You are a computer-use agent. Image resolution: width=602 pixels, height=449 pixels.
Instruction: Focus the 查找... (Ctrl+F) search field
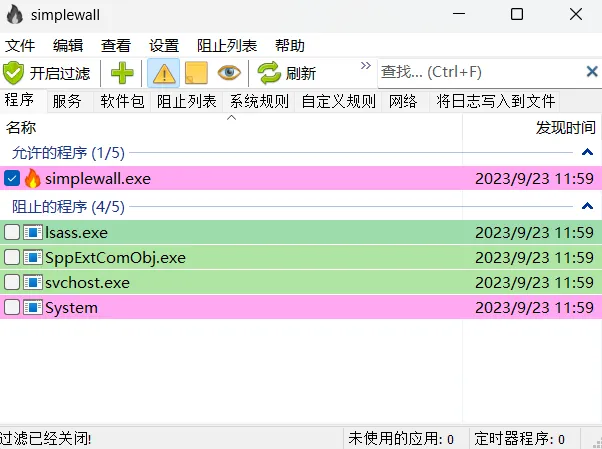482,72
